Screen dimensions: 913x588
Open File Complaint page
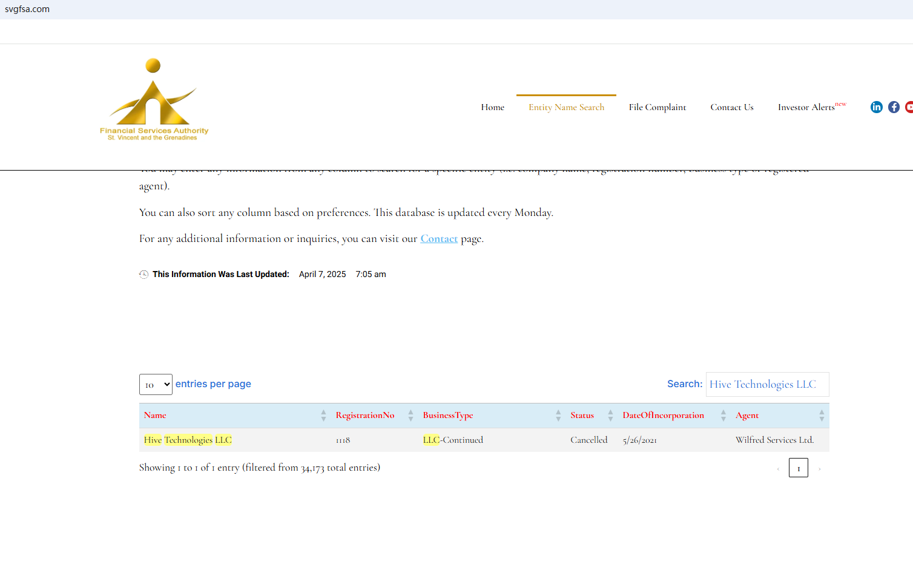pos(657,107)
